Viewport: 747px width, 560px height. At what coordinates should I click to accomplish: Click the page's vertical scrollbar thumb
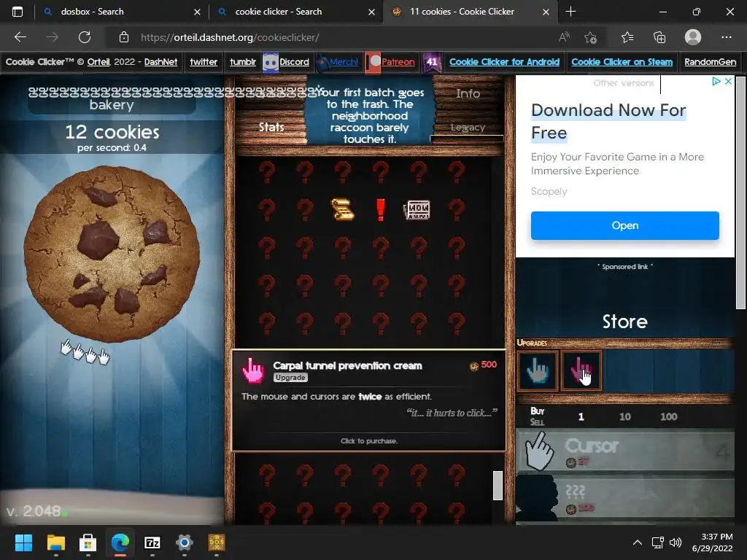(x=740, y=192)
